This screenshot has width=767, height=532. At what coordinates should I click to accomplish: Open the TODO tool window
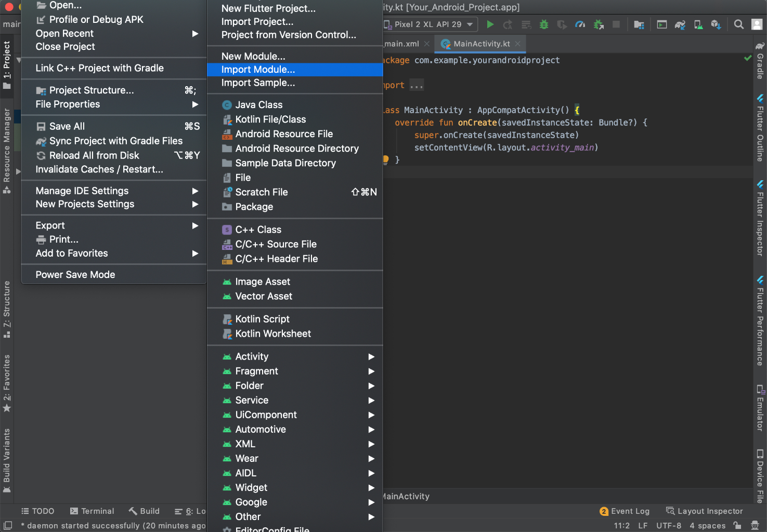coord(37,511)
